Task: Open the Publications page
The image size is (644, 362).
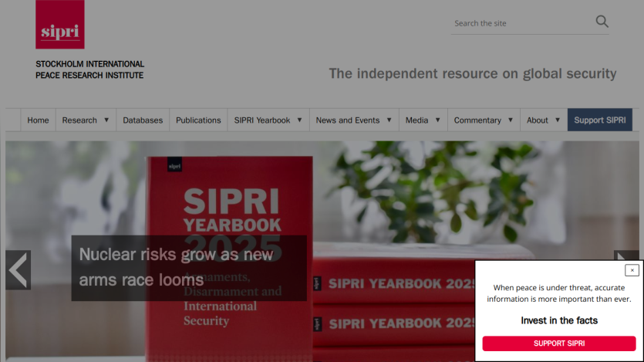Action: 198,120
